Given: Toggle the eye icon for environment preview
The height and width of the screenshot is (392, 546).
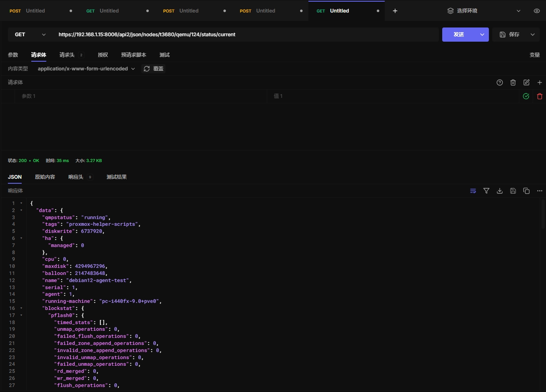Looking at the screenshot, I should (536, 11).
